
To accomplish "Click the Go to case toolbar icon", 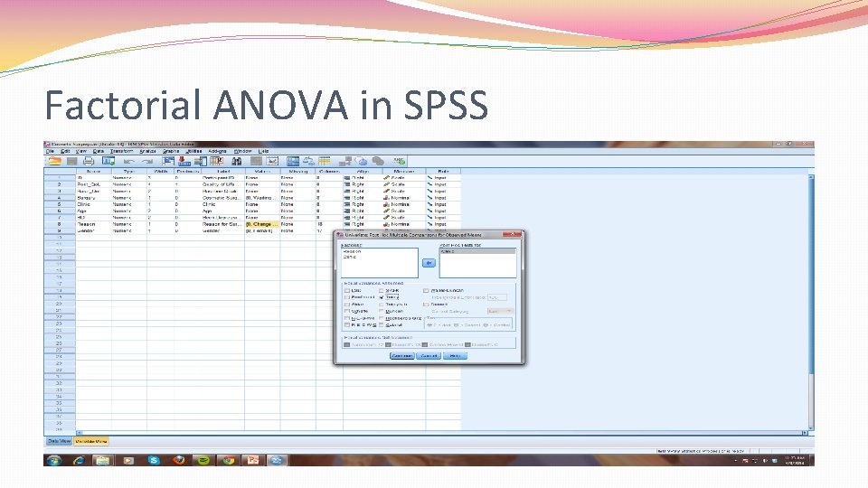I will [168, 161].
